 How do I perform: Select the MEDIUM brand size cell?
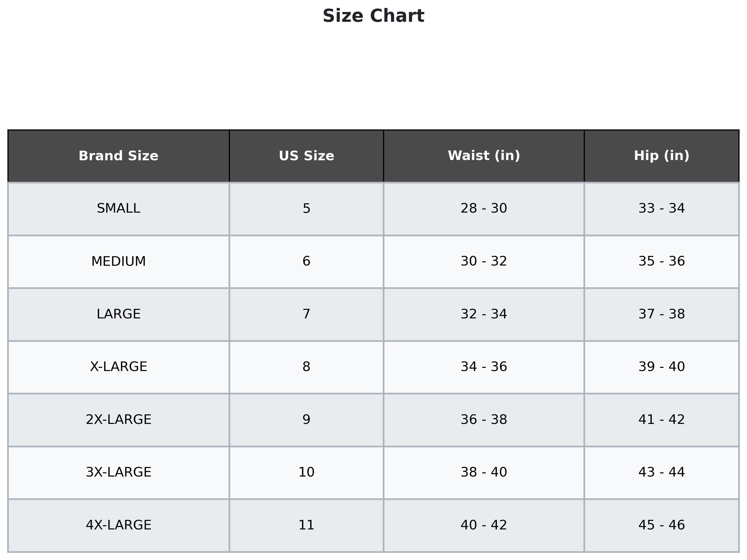[x=119, y=261]
